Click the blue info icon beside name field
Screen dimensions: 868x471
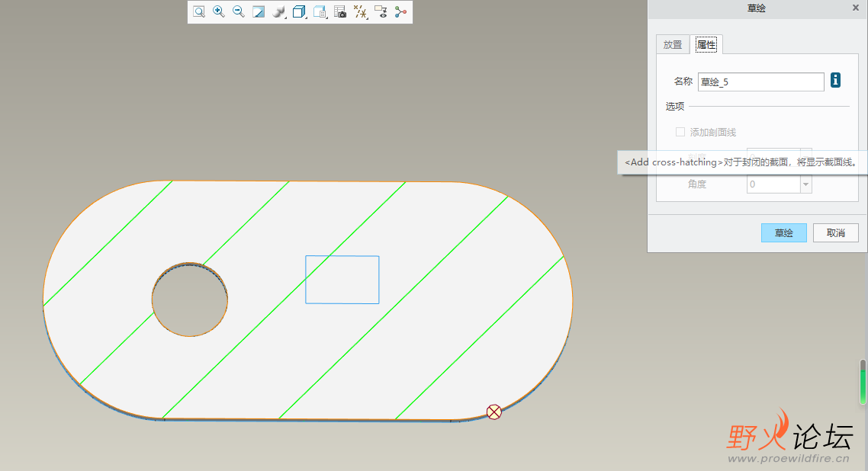pyautogui.click(x=835, y=81)
